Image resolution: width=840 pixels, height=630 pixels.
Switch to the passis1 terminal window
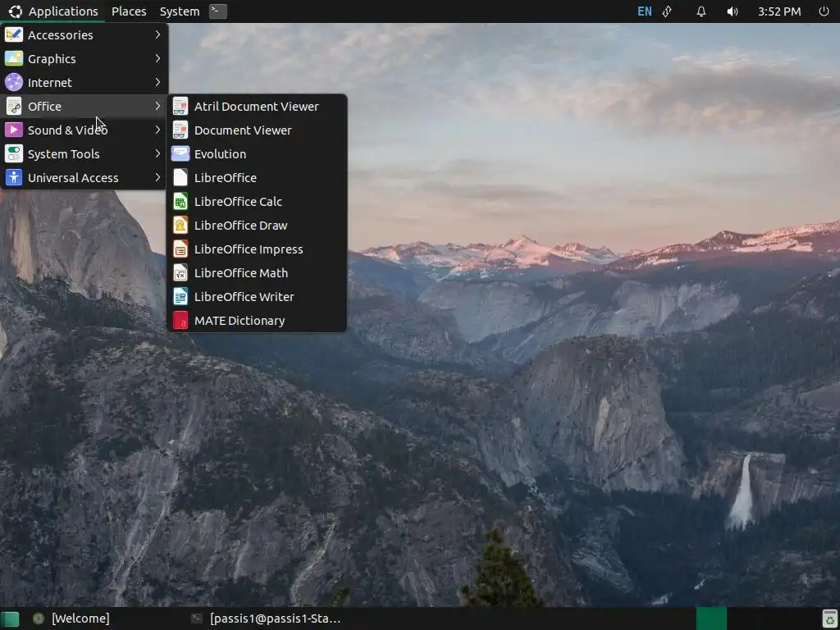[267, 619]
